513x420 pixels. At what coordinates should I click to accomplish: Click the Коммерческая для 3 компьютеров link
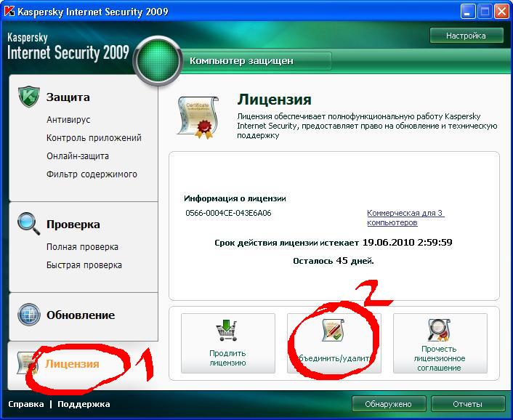point(405,217)
